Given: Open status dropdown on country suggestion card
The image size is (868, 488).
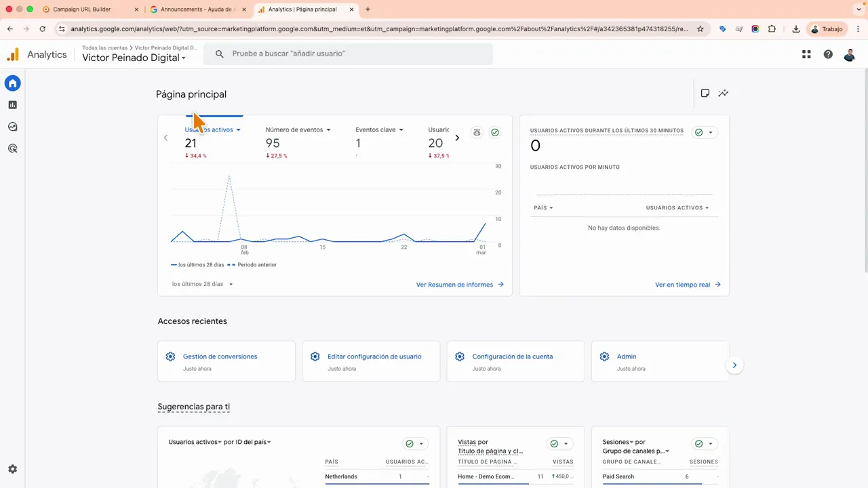Looking at the screenshot, I should click(415, 444).
